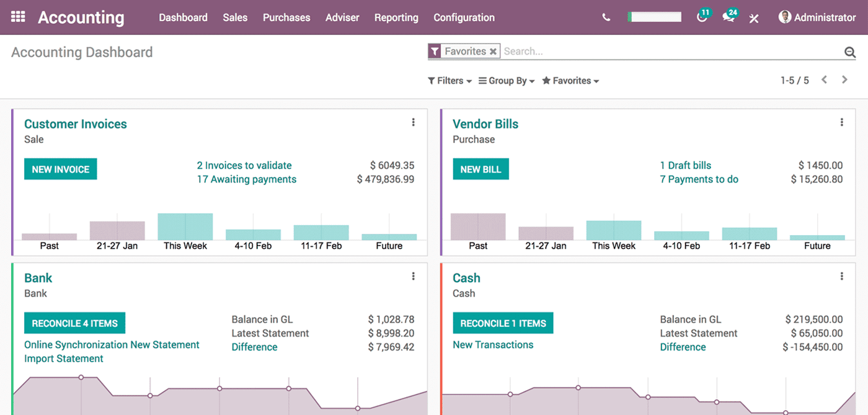This screenshot has width=868, height=415.
Task: Open the 17 Awaiting payments link
Action: (246, 179)
